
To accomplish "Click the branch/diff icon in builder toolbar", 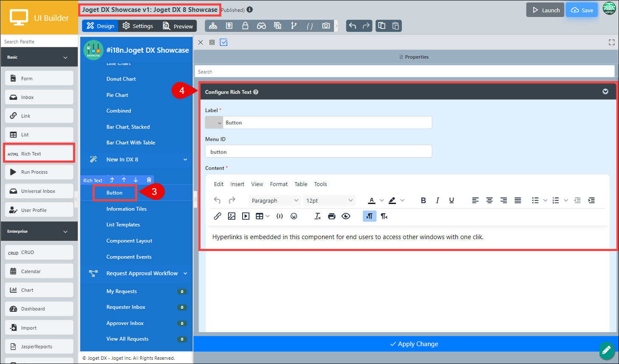I will coord(294,26).
